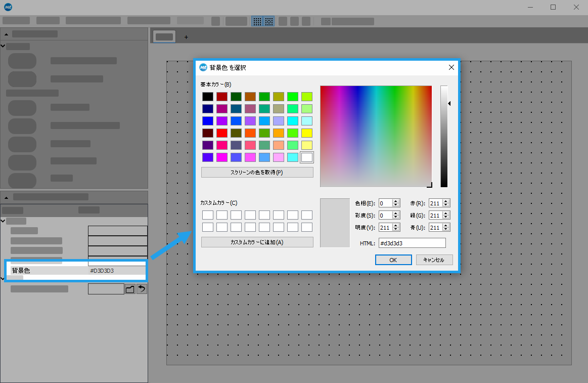Add a new tab with plus icon

[186, 37]
